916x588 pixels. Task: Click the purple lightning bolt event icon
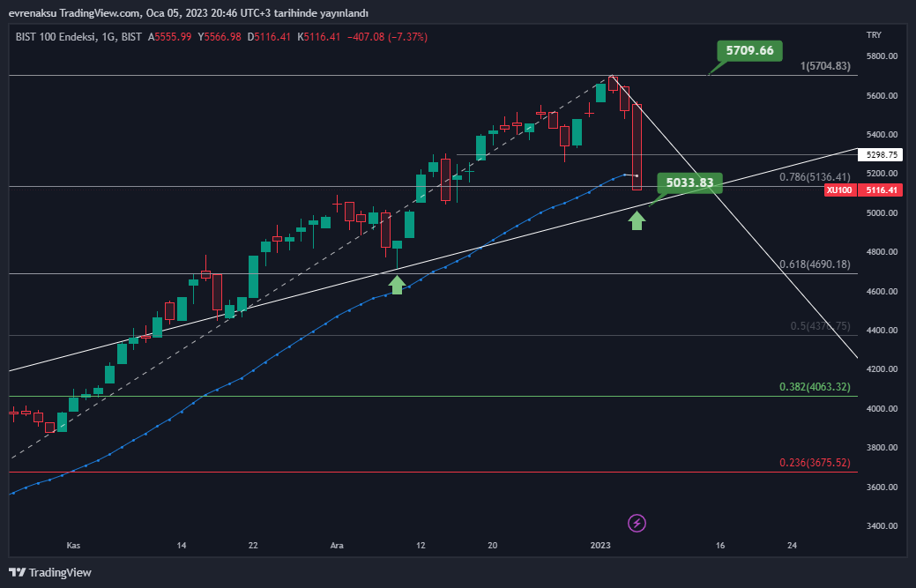[637, 523]
